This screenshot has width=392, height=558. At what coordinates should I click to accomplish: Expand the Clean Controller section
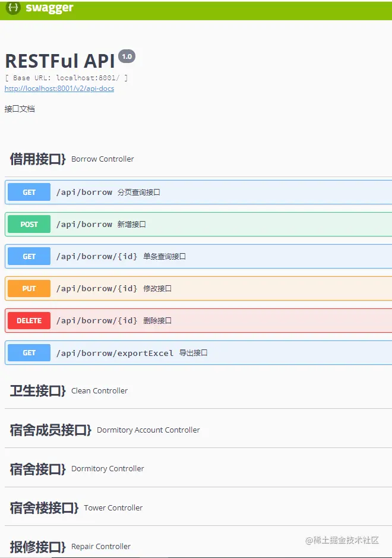tap(198, 391)
